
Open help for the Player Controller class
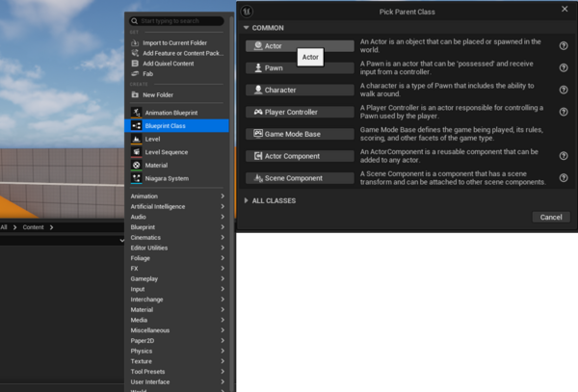(x=564, y=112)
